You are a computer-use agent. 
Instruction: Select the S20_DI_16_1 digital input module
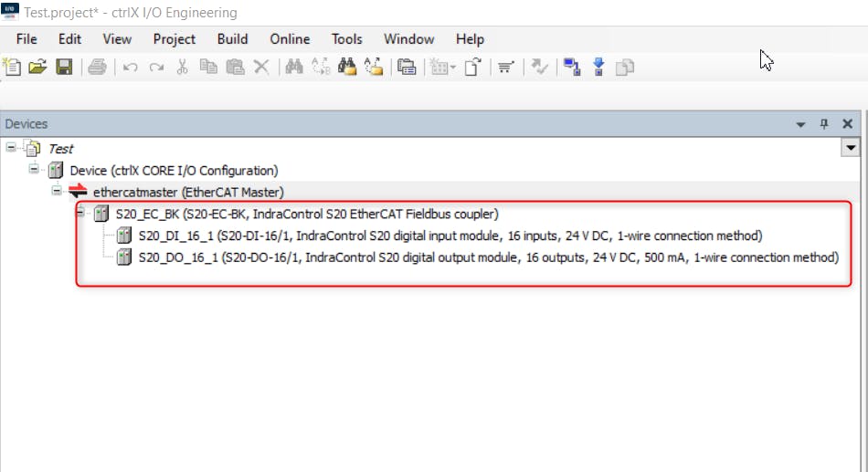[450, 236]
